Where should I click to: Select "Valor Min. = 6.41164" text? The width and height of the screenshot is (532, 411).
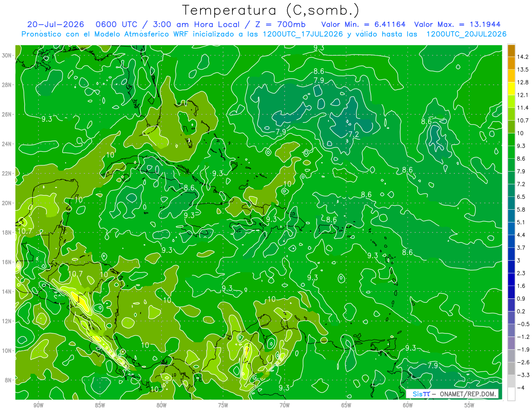364,24
